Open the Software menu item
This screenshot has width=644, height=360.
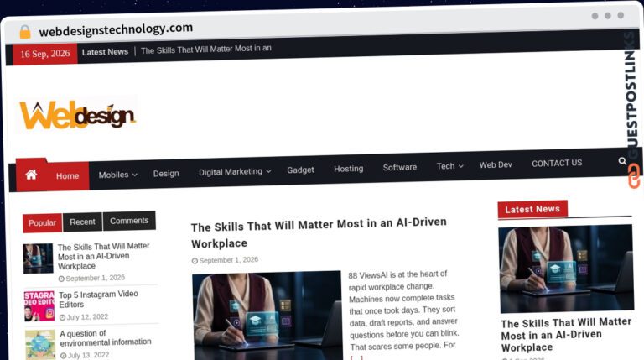400,167
